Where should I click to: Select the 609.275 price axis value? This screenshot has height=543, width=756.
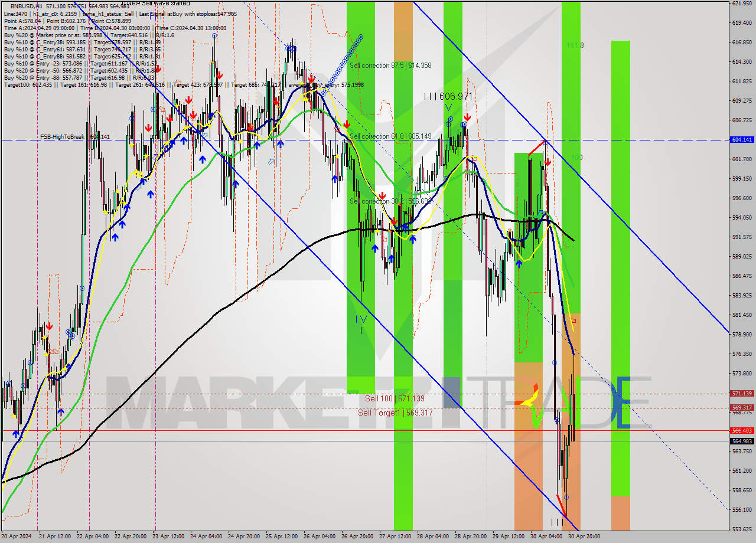[742, 101]
